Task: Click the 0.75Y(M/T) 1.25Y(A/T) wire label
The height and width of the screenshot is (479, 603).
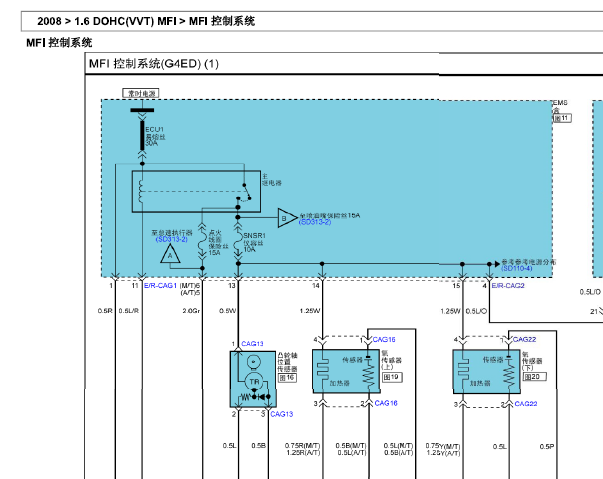Action: (x=443, y=449)
